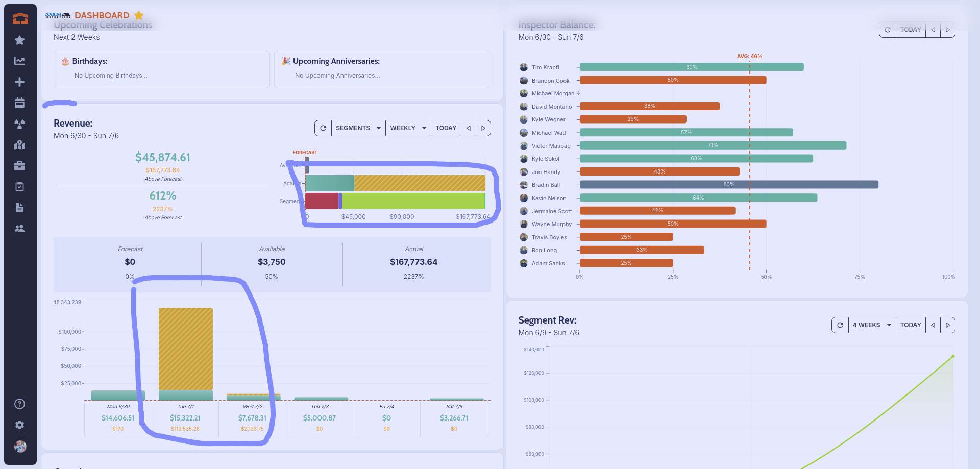Click the map marker sidebar icon
This screenshot has width=980, height=469.
tap(19, 145)
